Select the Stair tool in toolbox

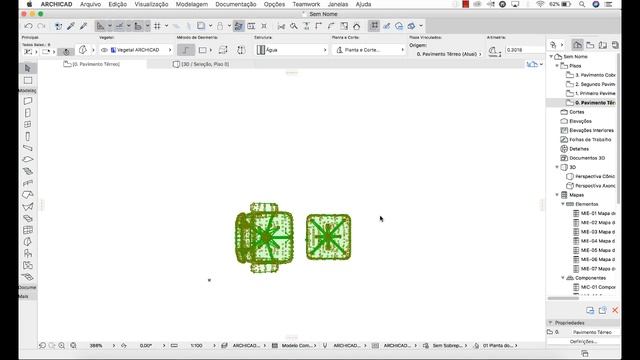tap(28, 171)
